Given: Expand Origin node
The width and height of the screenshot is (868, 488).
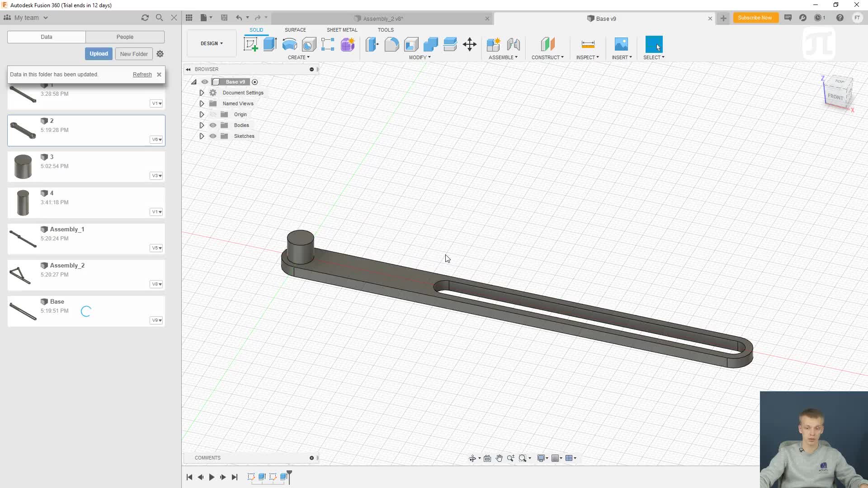Looking at the screenshot, I should coord(202,114).
